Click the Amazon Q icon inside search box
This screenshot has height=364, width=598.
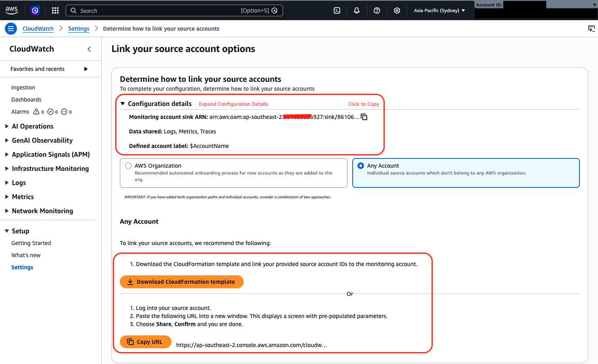click(274, 10)
